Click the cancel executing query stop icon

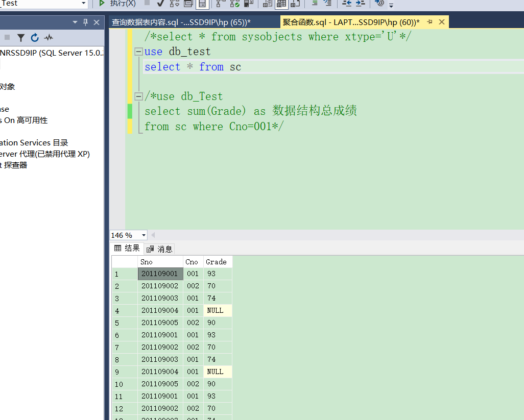tap(147, 4)
